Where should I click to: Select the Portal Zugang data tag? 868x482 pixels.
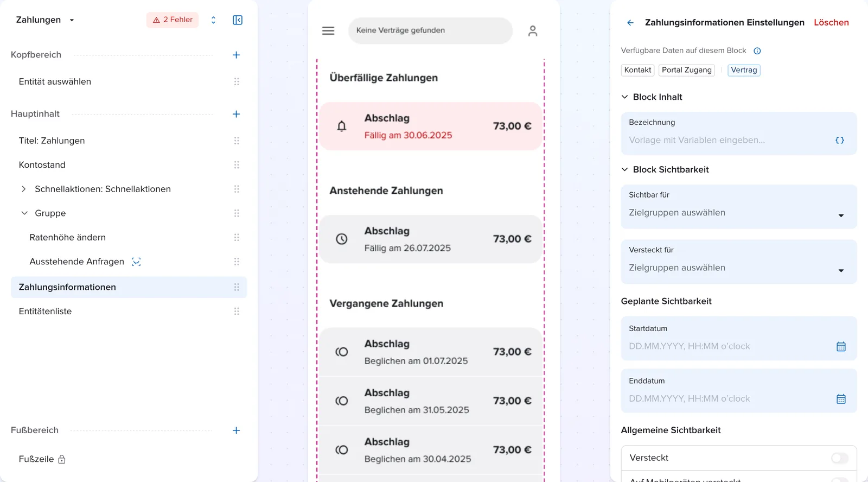pos(687,70)
